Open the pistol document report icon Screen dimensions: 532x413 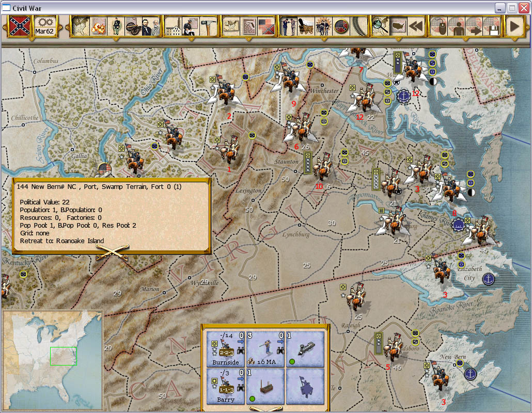tap(248, 26)
